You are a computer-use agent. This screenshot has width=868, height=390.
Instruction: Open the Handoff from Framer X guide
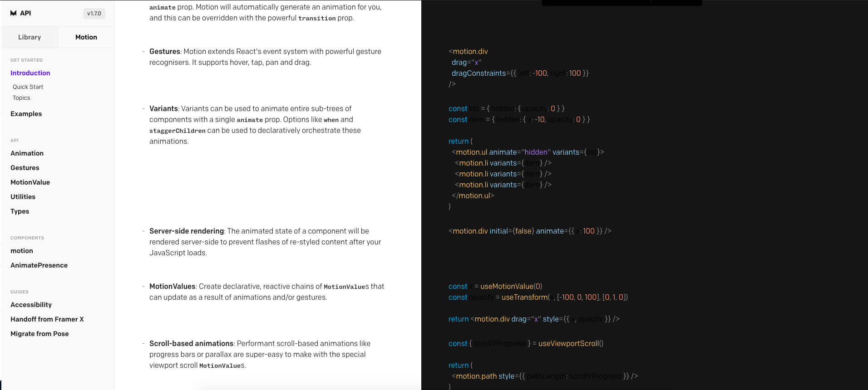point(47,319)
